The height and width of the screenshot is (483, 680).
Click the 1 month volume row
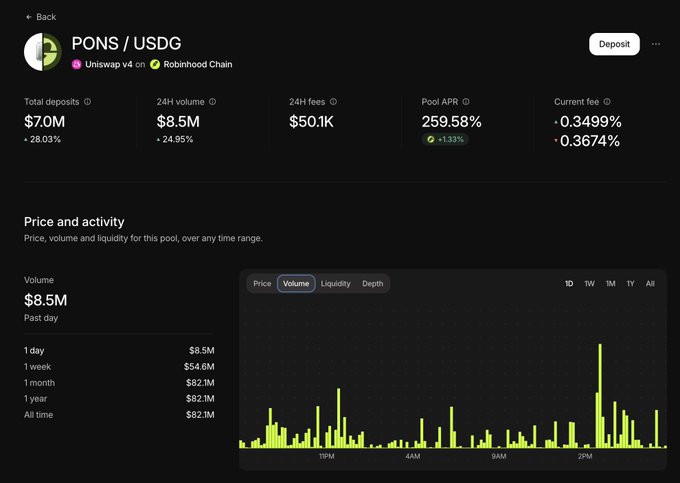pyautogui.click(x=119, y=383)
